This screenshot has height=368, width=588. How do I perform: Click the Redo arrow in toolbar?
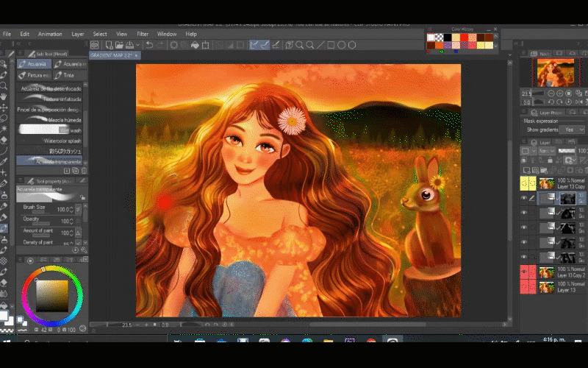pos(161,45)
